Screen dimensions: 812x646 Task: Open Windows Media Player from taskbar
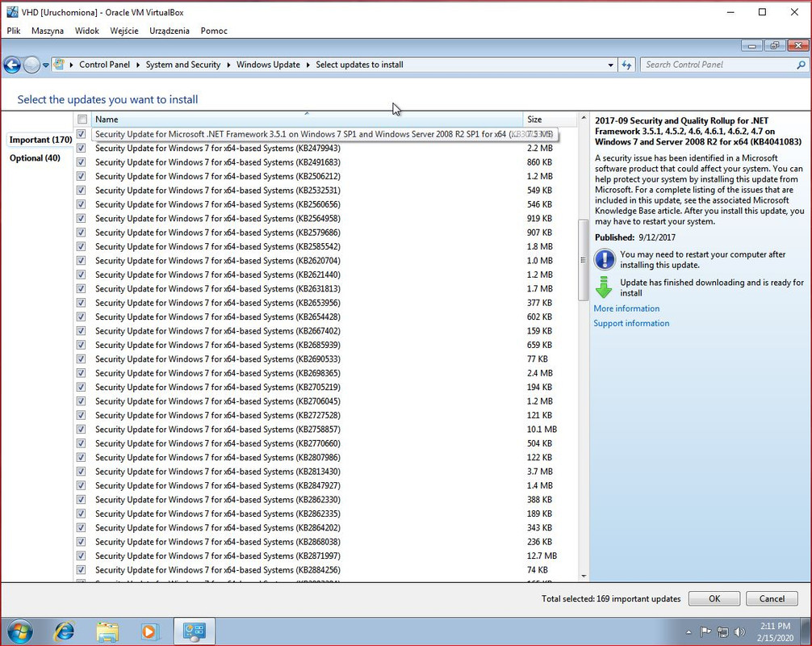coord(149,631)
